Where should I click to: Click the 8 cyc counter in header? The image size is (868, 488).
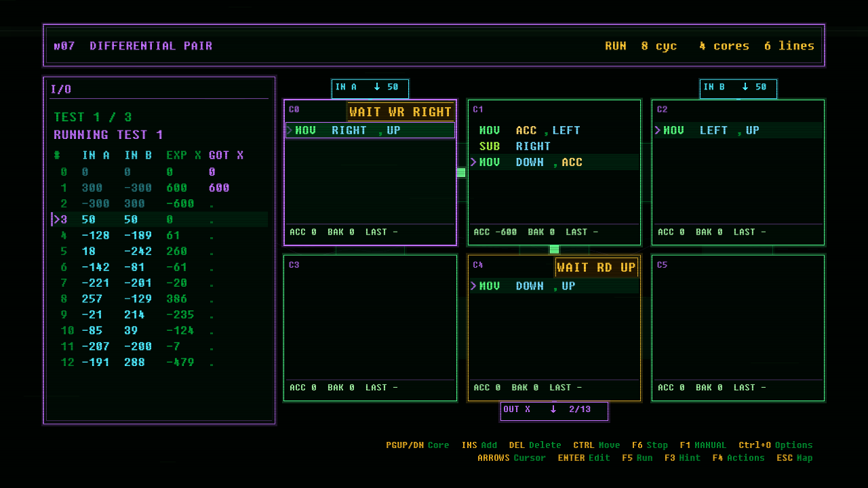point(659,46)
